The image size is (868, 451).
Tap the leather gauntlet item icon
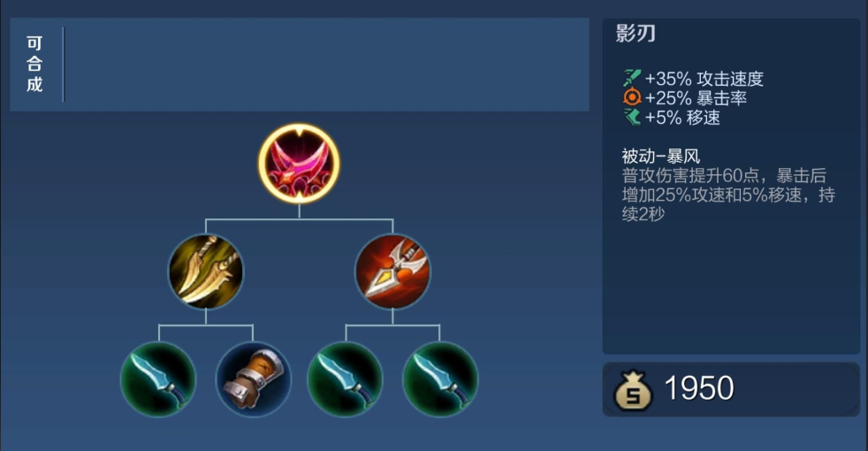coord(253,379)
